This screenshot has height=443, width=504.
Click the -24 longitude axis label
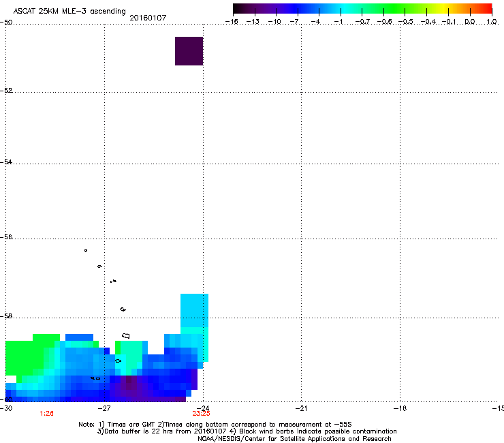(x=203, y=408)
